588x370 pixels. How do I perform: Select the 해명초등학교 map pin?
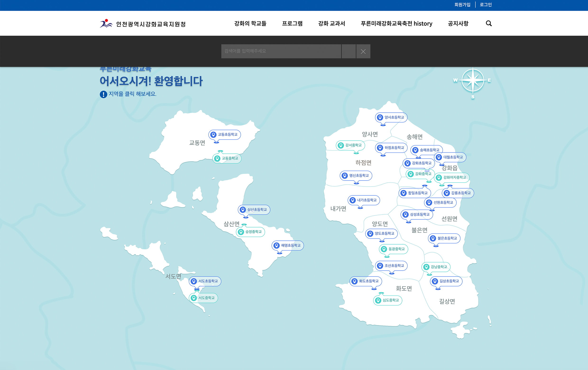coord(288,245)
